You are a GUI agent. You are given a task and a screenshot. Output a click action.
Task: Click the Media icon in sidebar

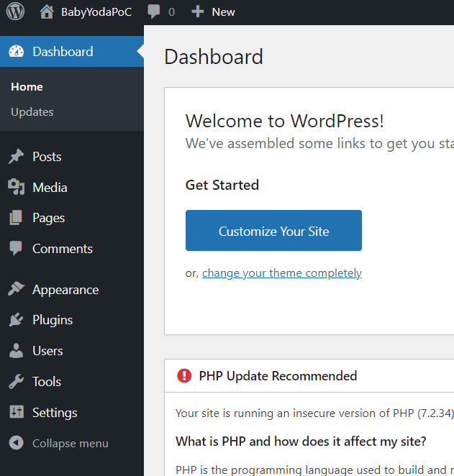pos(16,187)
